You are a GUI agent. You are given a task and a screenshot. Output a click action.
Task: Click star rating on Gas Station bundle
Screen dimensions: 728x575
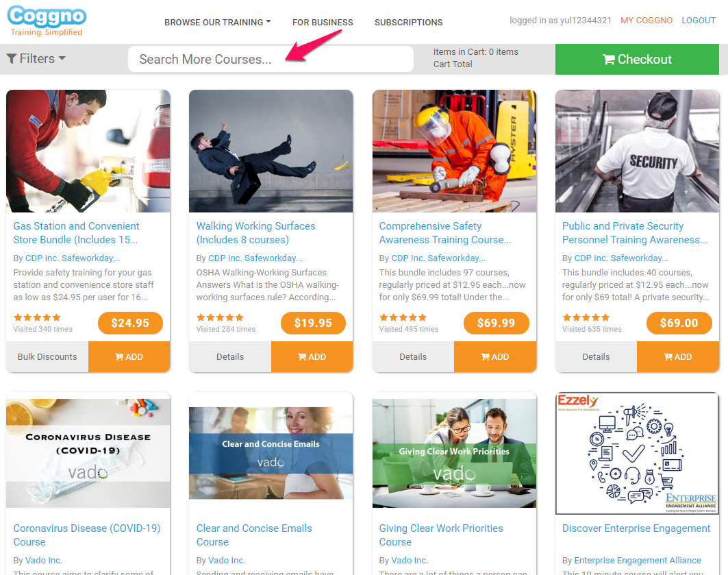(37, 318)
